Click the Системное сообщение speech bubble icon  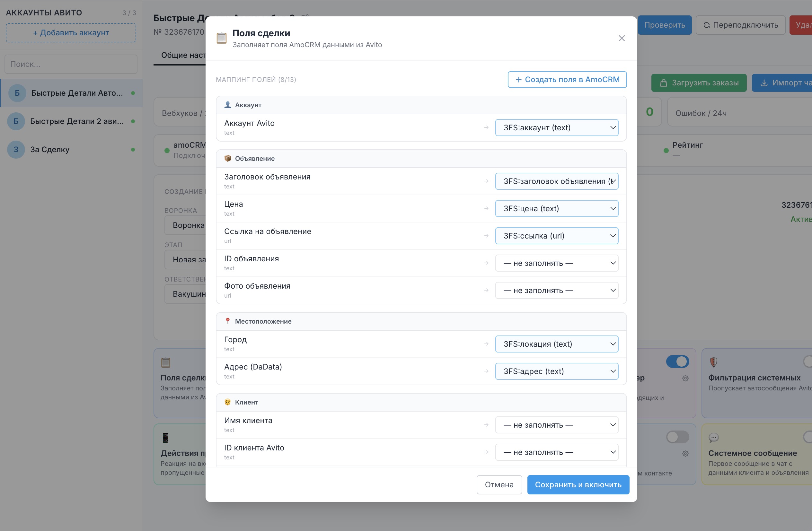[x=713, y=437]
